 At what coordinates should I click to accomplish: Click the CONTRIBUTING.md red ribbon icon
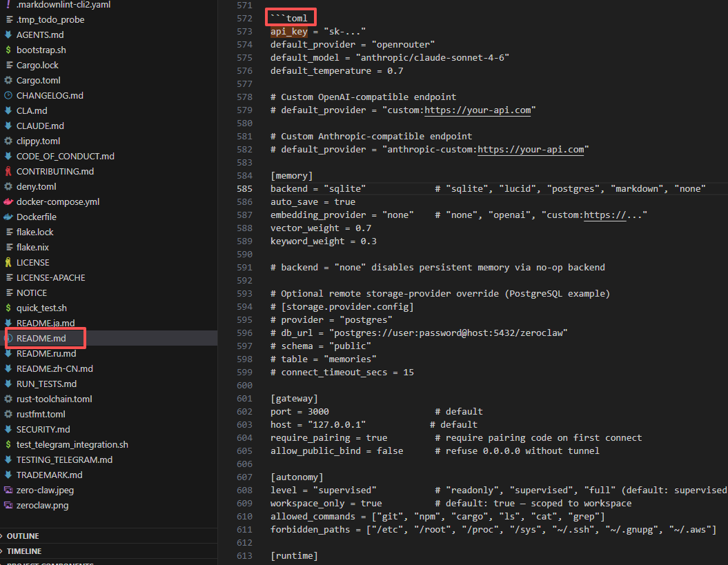tap(8, 171)
